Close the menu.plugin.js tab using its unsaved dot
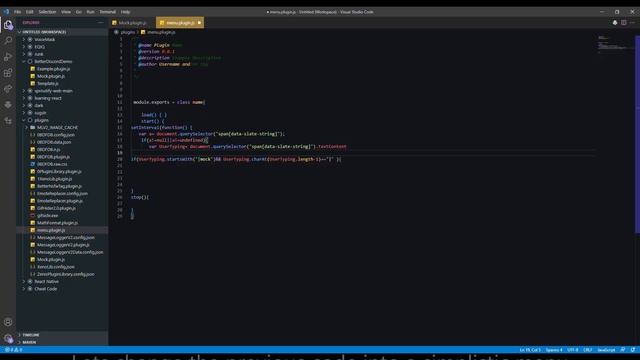 coord(199,23)
